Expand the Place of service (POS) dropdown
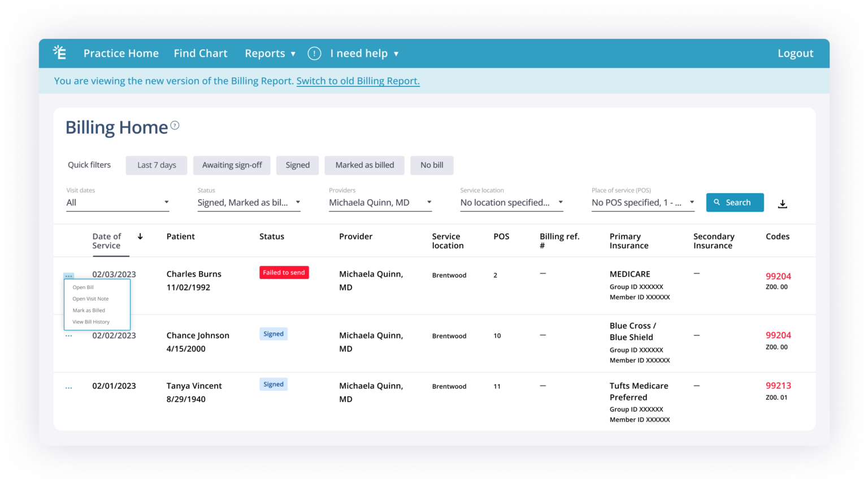868x484 pixels. (643, 203)
